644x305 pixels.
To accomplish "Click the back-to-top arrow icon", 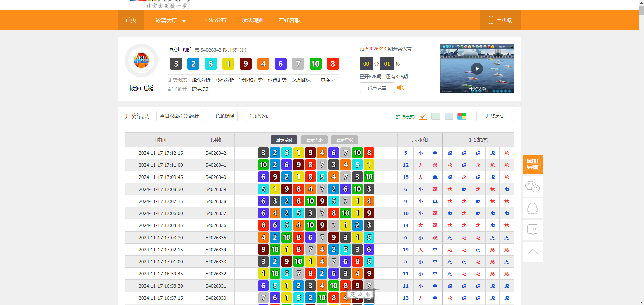I will [x=533, y=252].
